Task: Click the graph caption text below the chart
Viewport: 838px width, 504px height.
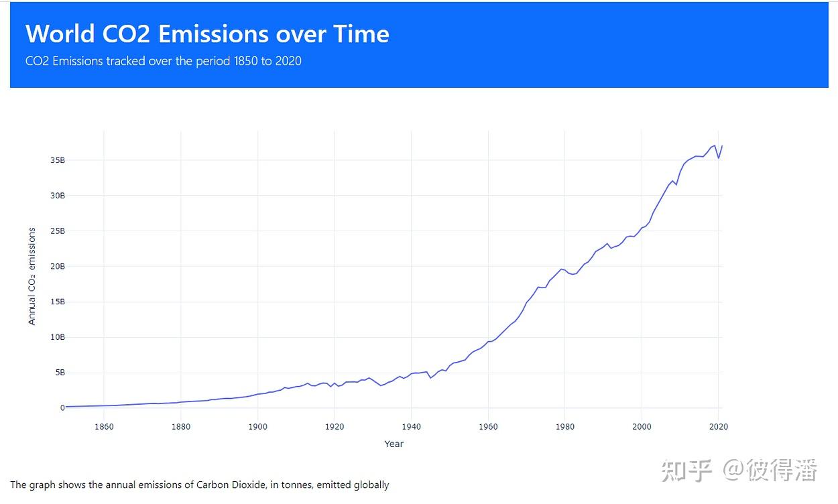Action: pos(199,485)
